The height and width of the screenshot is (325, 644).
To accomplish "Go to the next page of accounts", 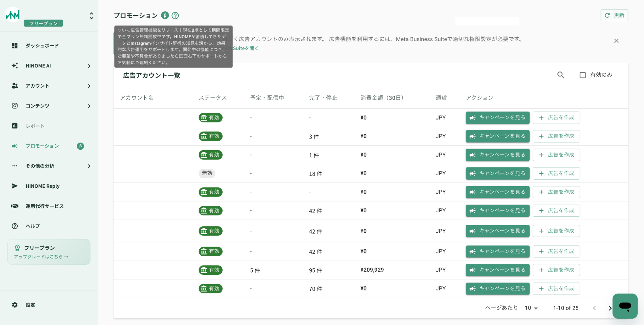I will pos(610,308).
